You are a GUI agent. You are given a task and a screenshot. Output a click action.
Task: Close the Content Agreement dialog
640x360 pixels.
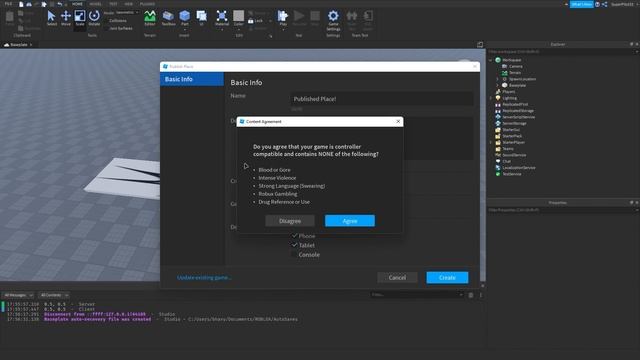coord(398,122)
